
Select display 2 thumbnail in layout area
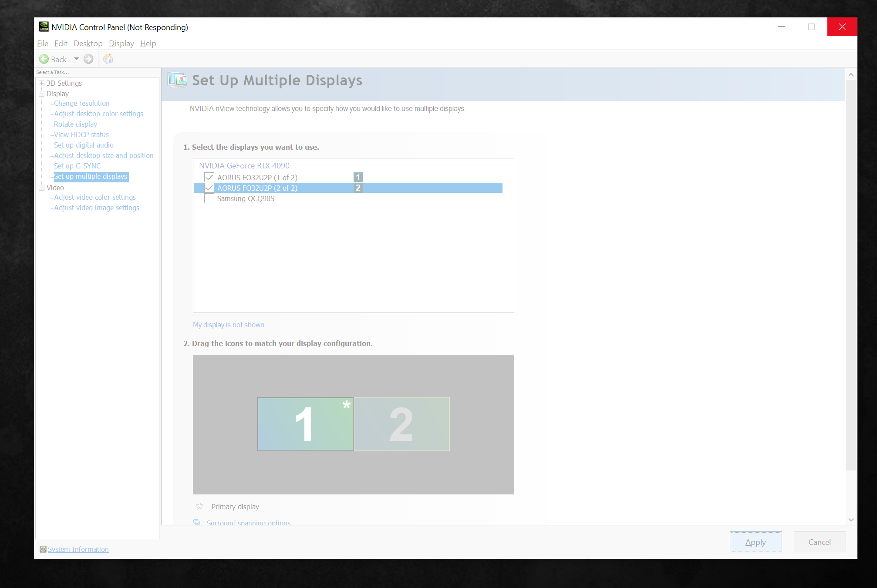click(401, 424)
